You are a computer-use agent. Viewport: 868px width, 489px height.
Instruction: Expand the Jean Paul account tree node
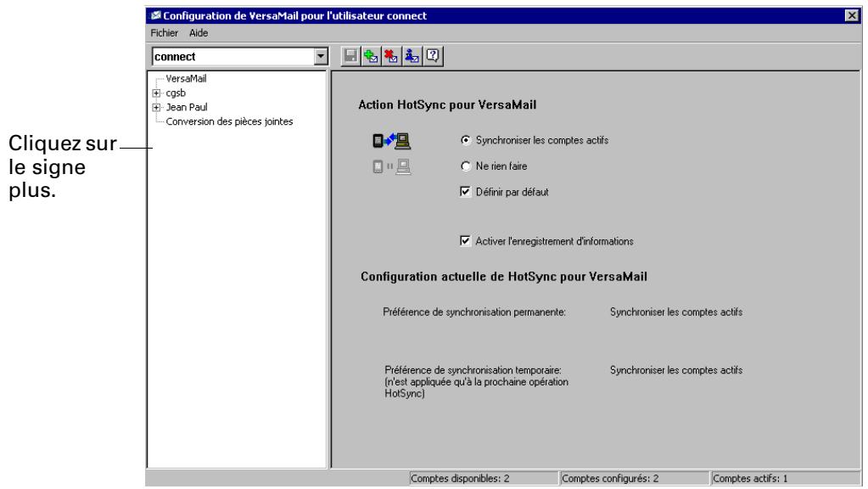tap(156, 108)
